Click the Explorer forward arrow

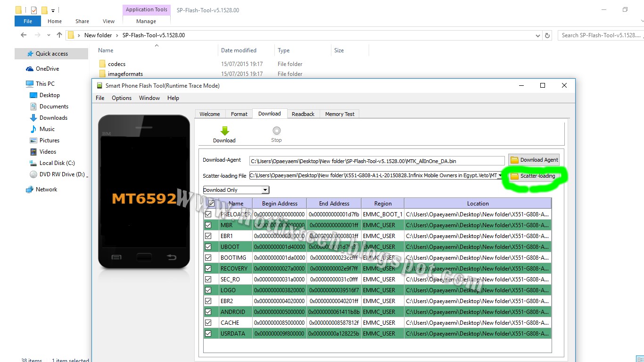coord(39,35)
